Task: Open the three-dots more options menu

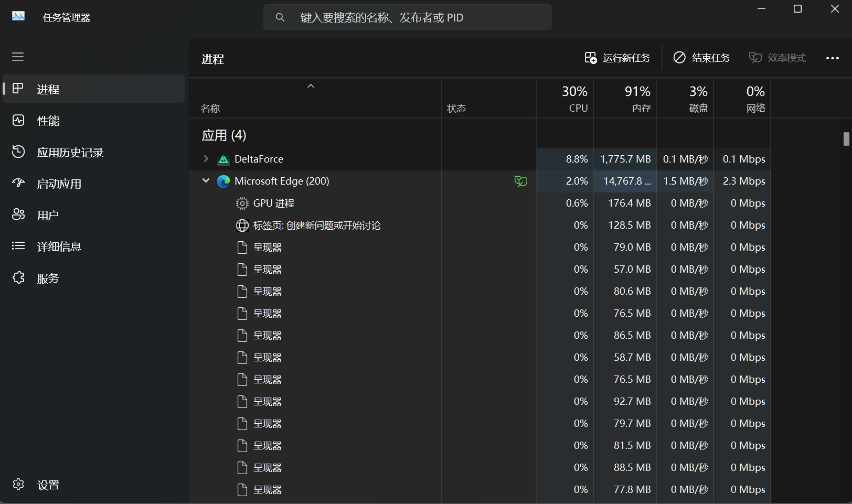Action: point(833,58)
